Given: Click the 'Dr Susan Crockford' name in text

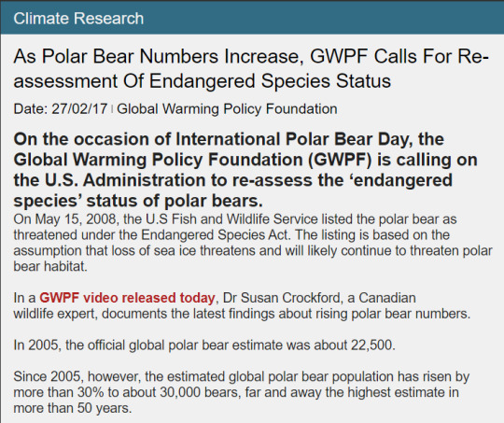Looking at the screenshot, I should pos(282,298).
